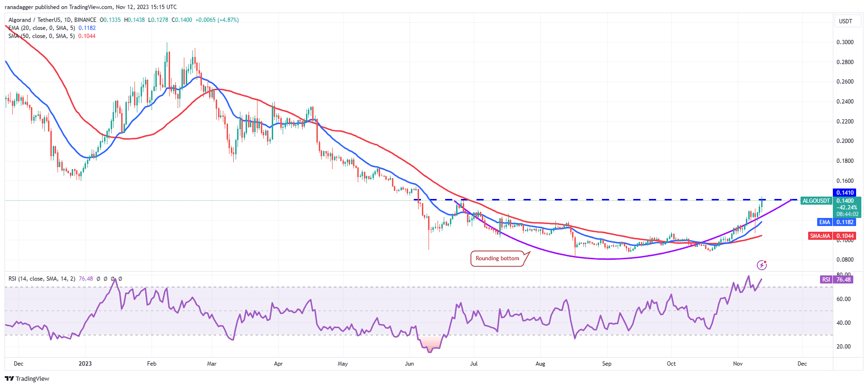Click the 0.0800 price axis label
This screenshot has height=387, width=868.
pos(845,260)
